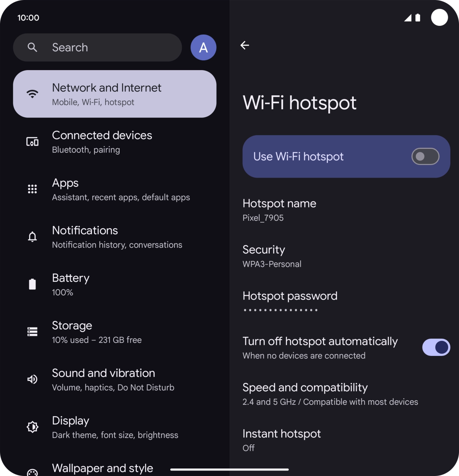Disable Turn off hotspot automatically
Image resolution: width=459 pixels, height=476 pixels.
tap(436, 347)
